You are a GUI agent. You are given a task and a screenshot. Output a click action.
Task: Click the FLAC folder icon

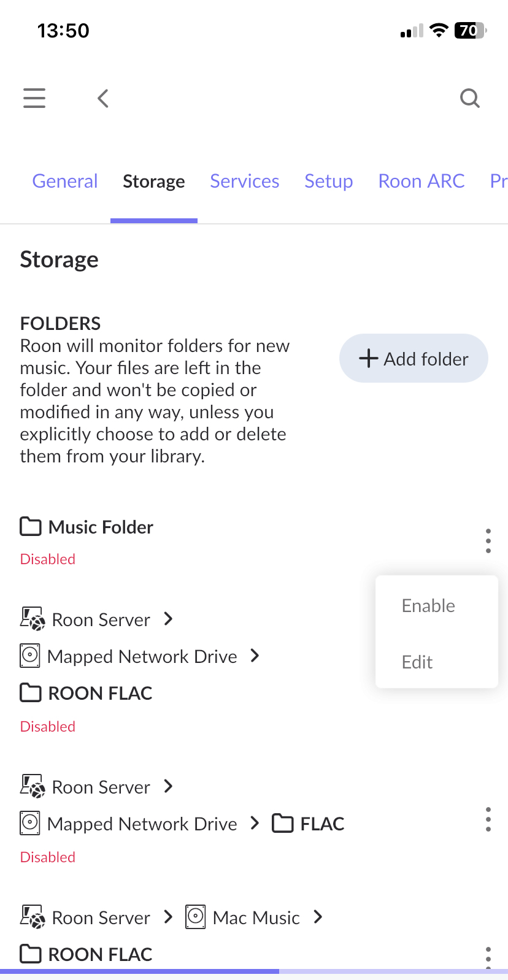(x=283, y=823)
